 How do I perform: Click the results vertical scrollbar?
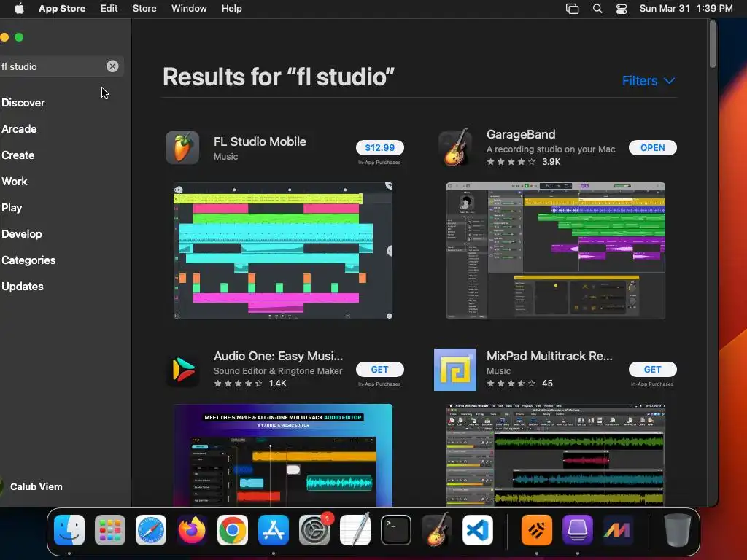coord(713,44)
